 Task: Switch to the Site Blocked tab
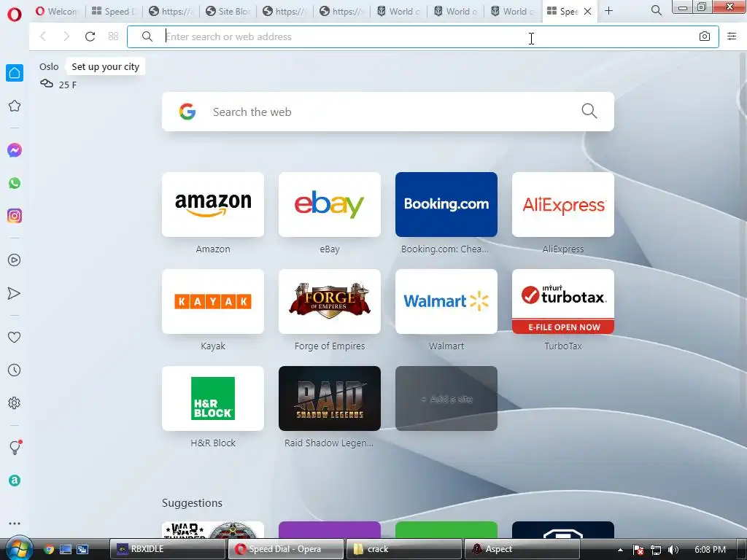point(228,11)
